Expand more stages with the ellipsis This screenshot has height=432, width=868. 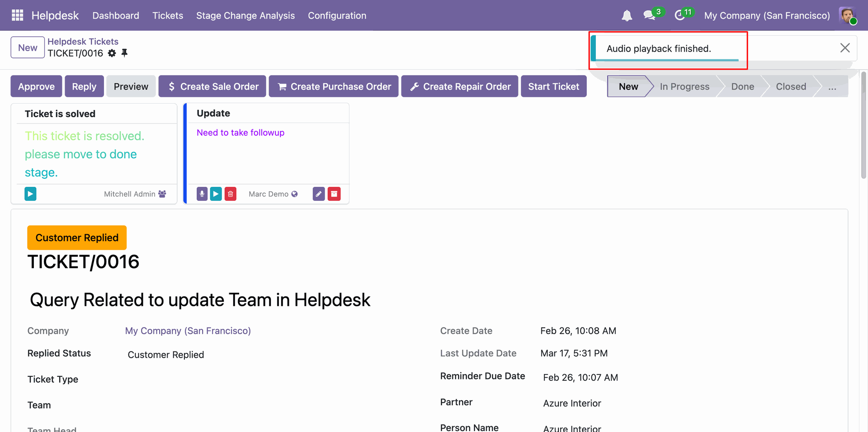point(832,86)
